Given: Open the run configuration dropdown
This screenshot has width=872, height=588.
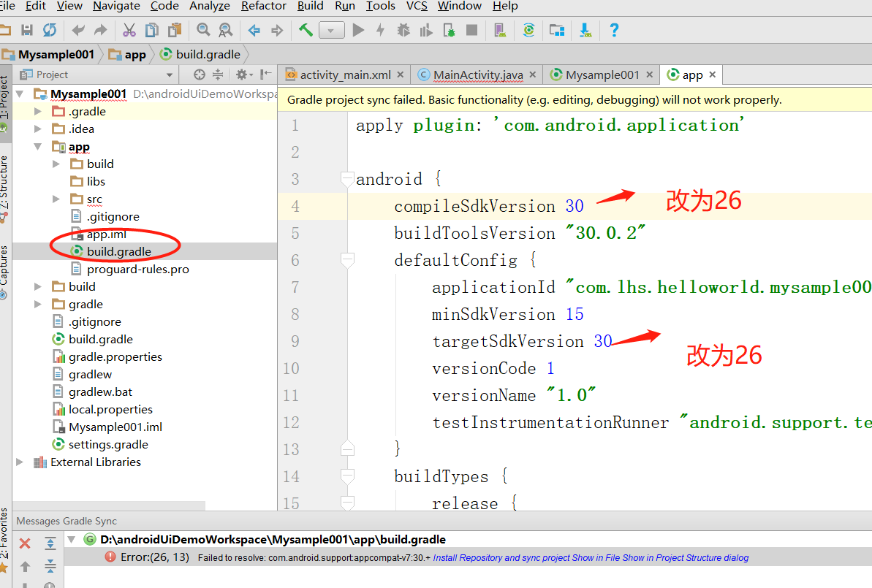Looking at the screenshot, I should coord(331,31).
